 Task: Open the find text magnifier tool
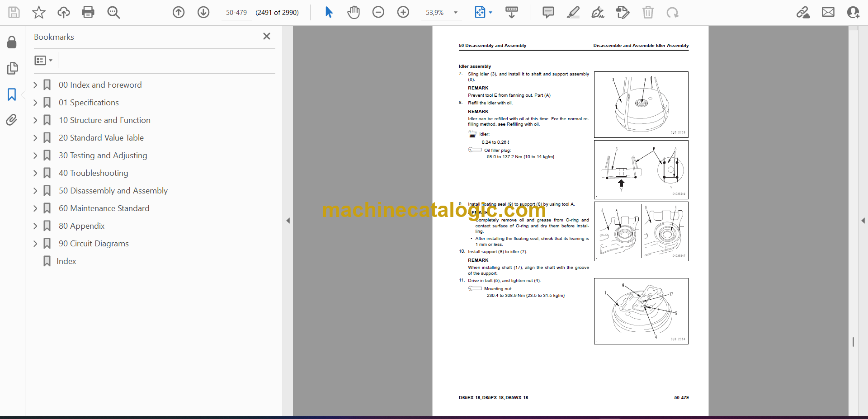(x=113, y=12)
